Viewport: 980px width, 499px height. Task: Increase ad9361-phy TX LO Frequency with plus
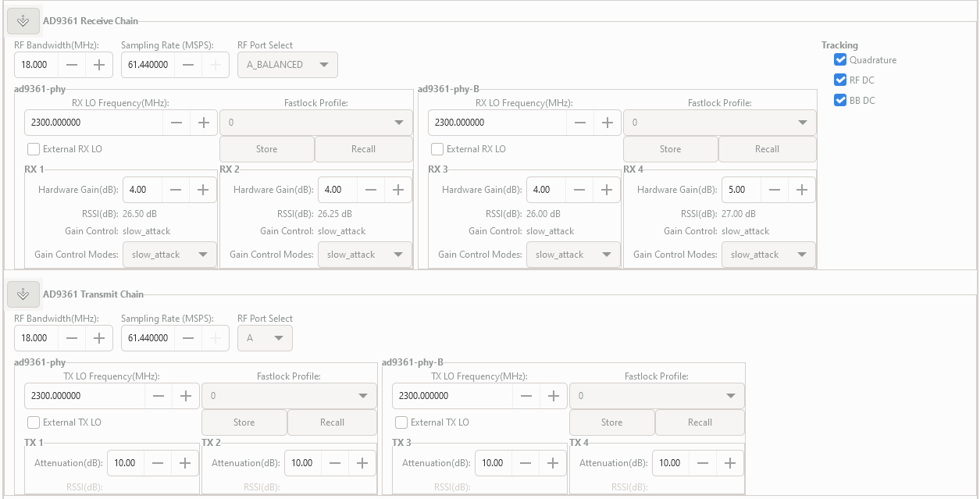click(x=185, y=396)
